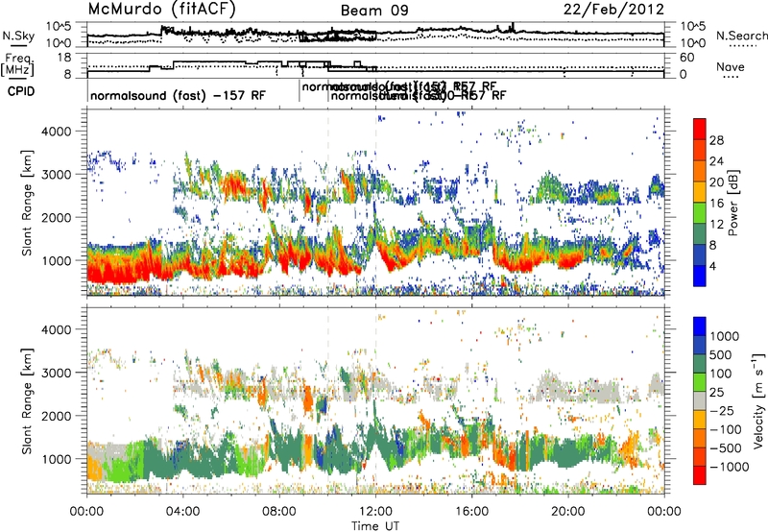This screenshot has width=768, height=532.
Task: Click the 04:00 time tick label
Action: pos(182,512)
